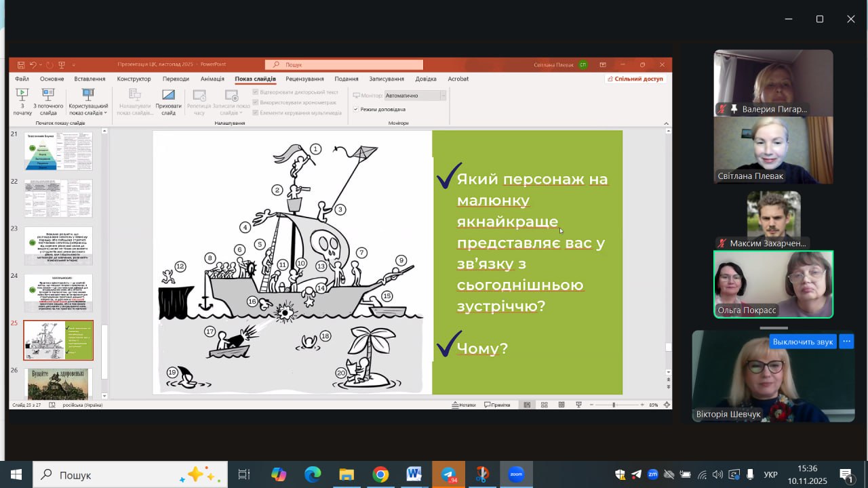Screen dimensions: 868x488
Task: Open the three-dots menu on Вікторія Шевчук video
Action: [x=846, y=342]
